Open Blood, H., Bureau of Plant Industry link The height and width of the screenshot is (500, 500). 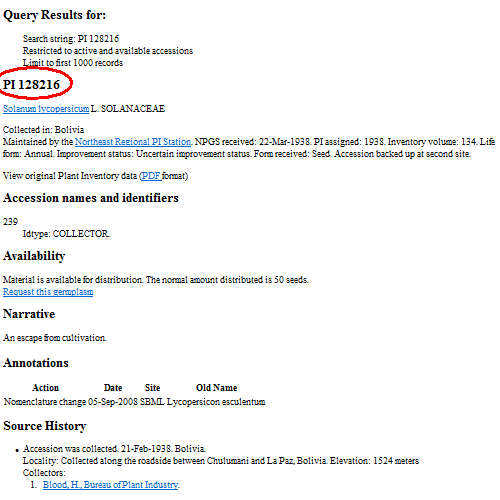click(x=111, y=485)
